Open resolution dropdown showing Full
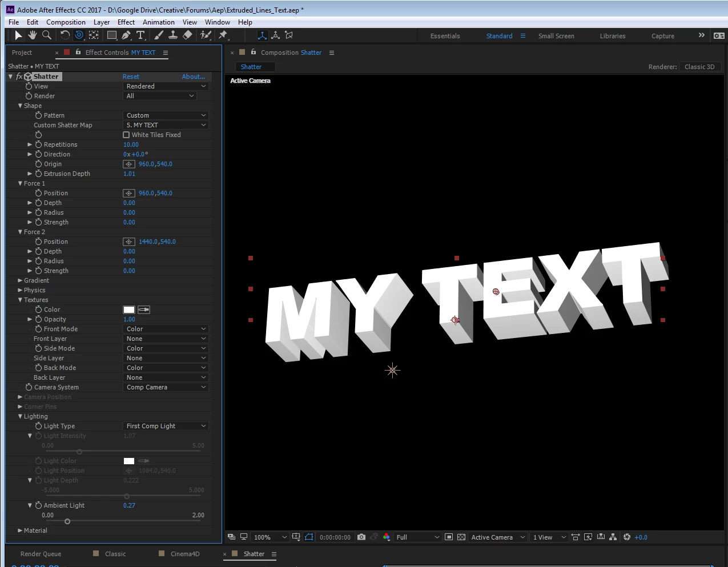This screenshot has height=567, width=728. pyautogui.click(x=418, y=537)
